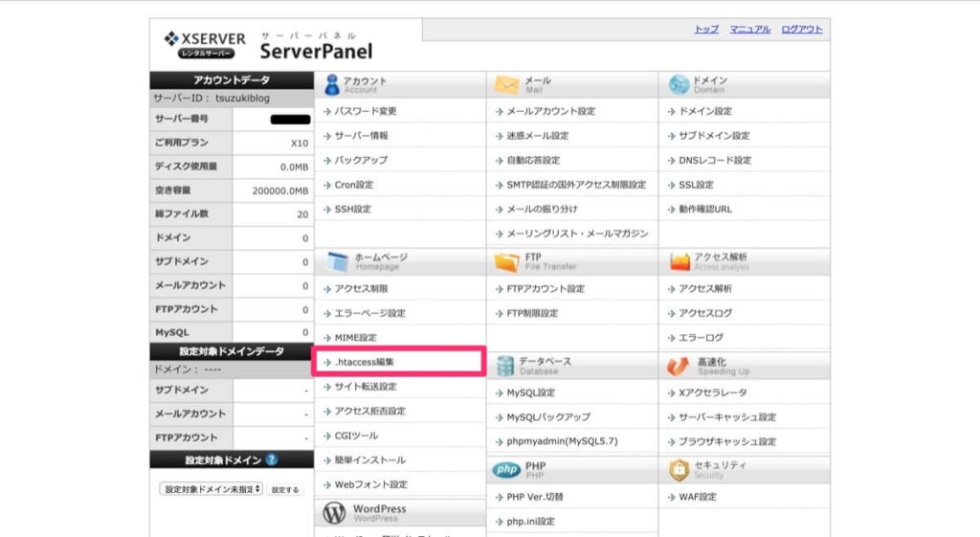Open DNSレコード設定
Viewport: 980px width, 537px height.
click(715, 160)
